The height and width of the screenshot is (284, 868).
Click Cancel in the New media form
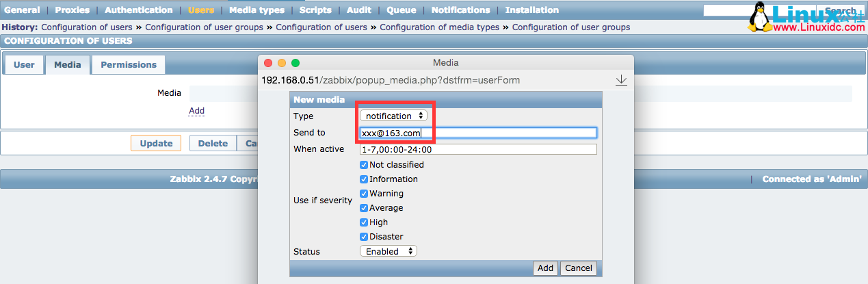coord(578,268)
